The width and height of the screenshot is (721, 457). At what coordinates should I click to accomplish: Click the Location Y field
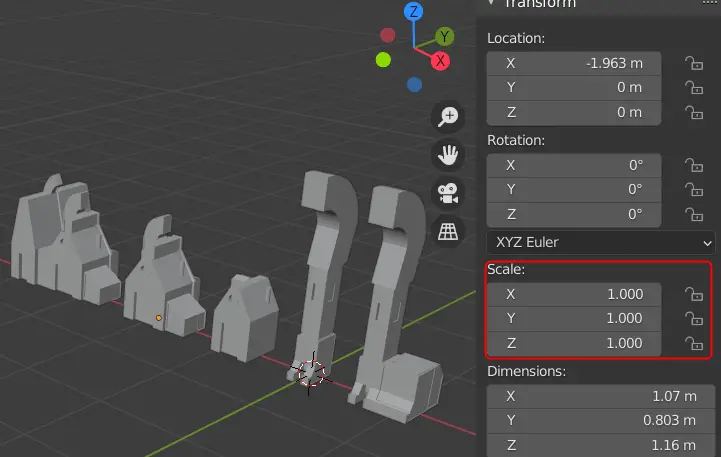[x=574, y=88]
